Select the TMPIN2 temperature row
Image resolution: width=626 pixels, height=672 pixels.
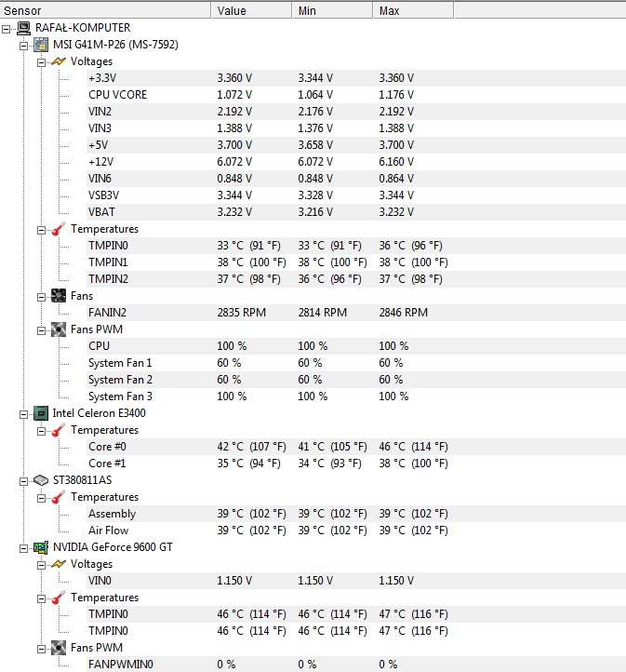coord(356,279)
